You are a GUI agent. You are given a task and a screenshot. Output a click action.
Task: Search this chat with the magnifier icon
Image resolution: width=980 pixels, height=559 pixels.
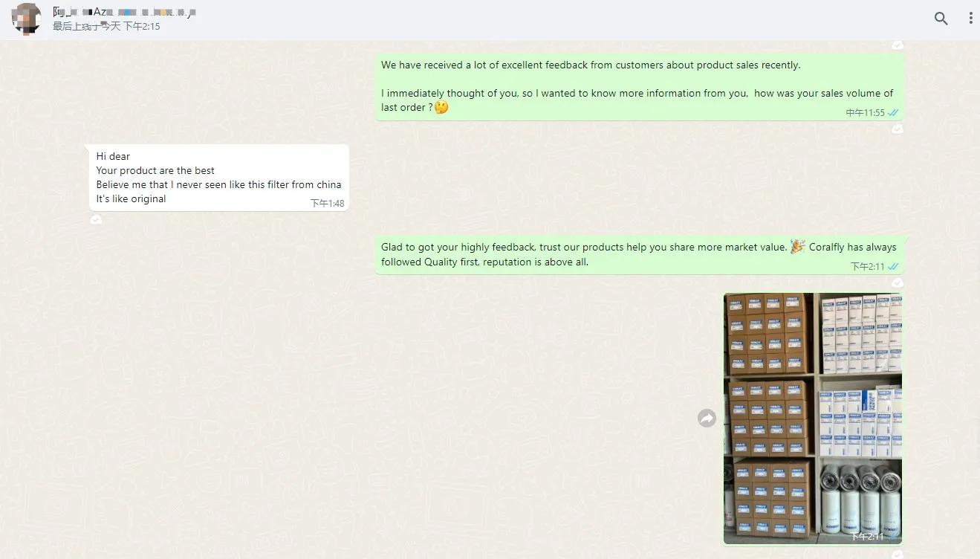(941, 19)
